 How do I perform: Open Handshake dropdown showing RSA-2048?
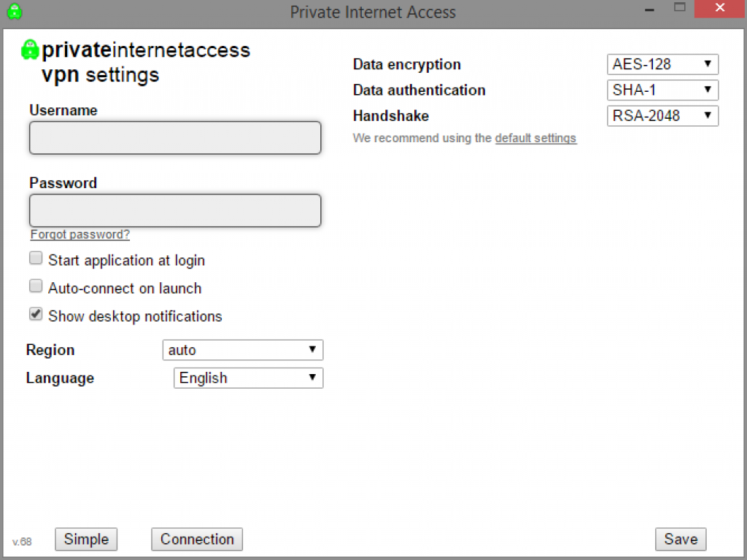(662, 116)
